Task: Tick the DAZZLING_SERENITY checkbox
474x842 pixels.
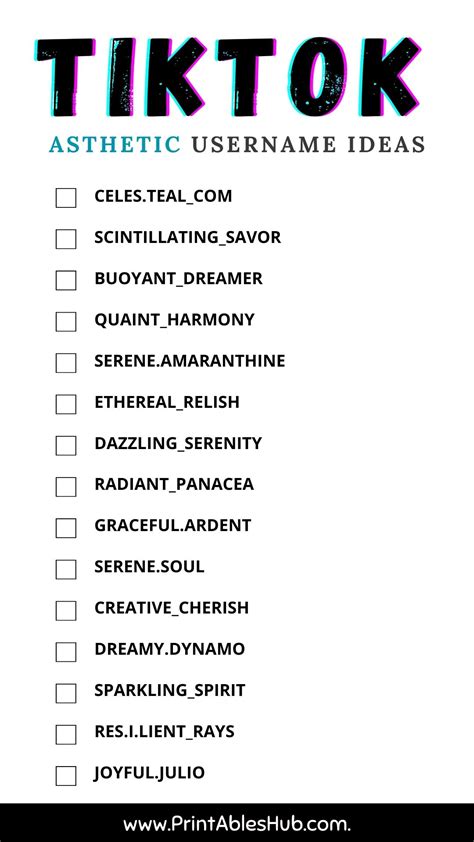Action: [x=66, y=445]
